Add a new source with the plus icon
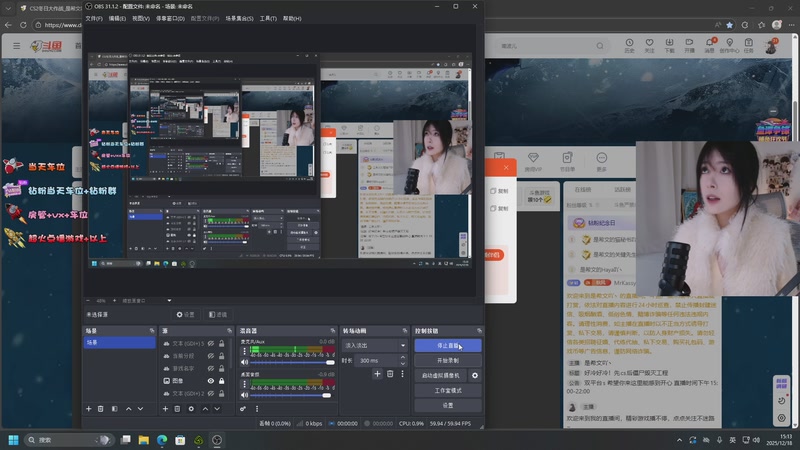 (x=165, y=409)
